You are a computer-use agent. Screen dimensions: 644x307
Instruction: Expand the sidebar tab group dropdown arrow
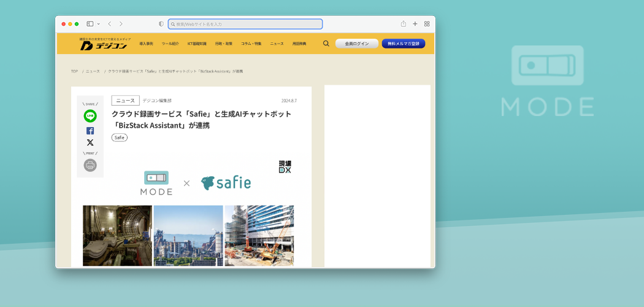[98, 24]
